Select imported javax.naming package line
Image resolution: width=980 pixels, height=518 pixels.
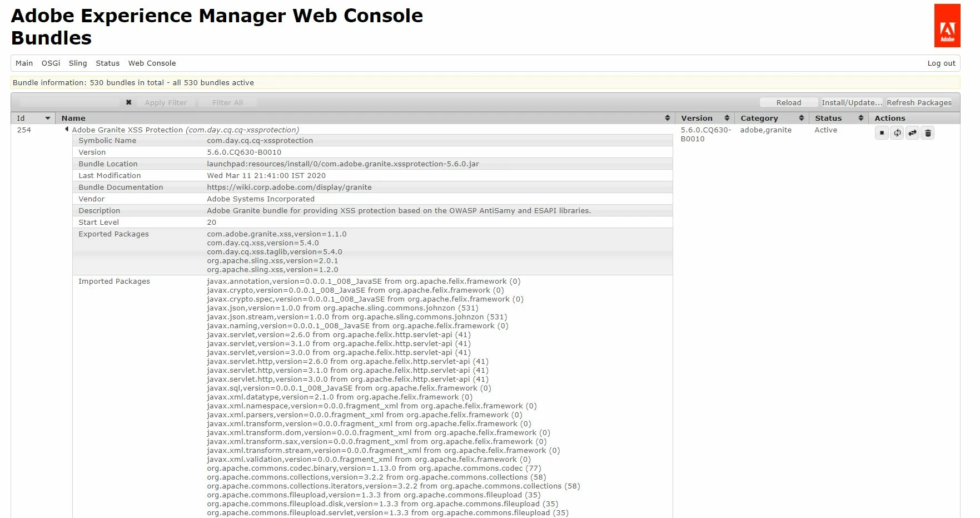click(x=357, y=326)
